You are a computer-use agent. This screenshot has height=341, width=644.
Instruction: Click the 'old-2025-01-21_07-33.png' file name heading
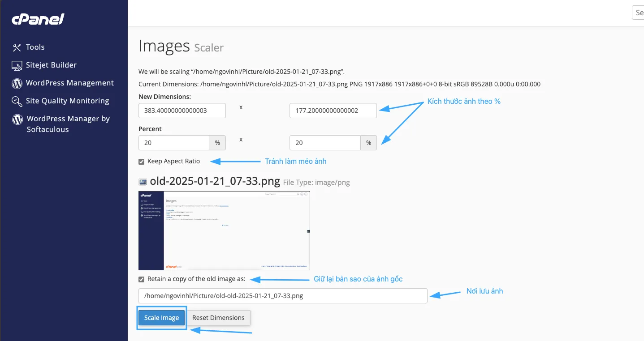coord(215,182)
